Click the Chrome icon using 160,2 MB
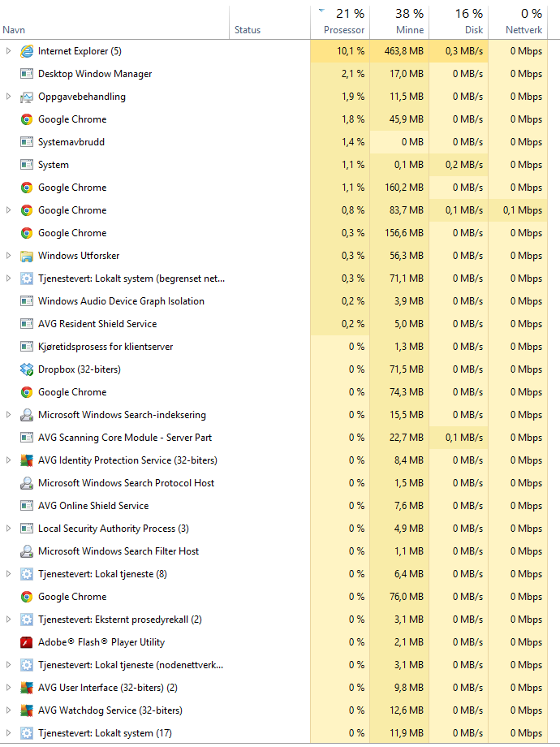Viewport: 560px width, 747px height. click(x=27, y=188)
